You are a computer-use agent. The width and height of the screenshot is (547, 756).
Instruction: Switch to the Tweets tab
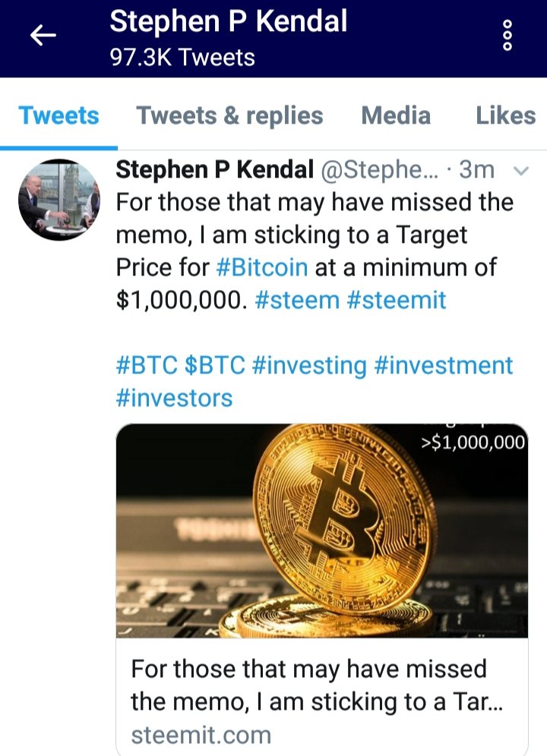click(58, 115)
